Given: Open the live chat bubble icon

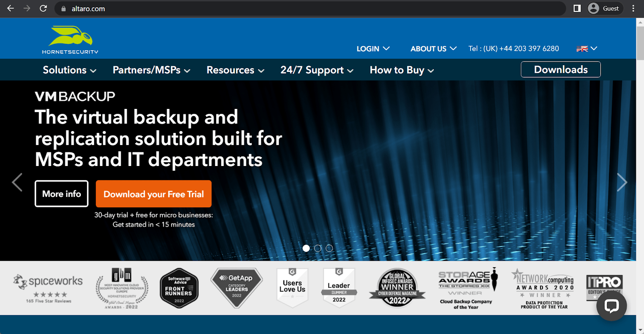Looking at the screenshot, I should pos(611,306).
